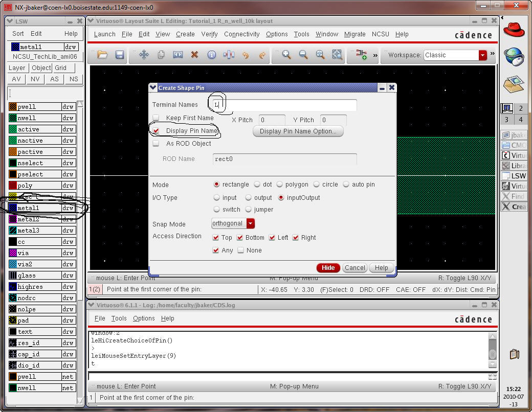Screen dimensions: 532x412
Task: Select the metal2 layer color swatch
Action: click(13, 219)
